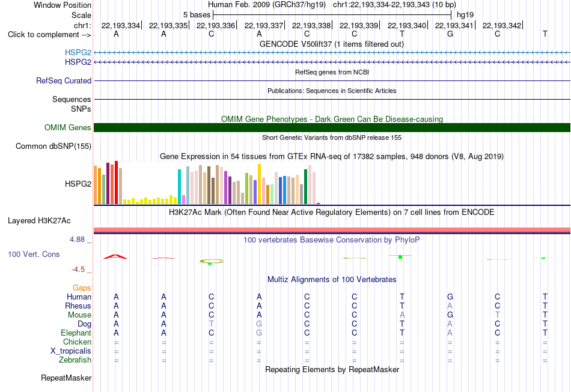Click the light-blue HSPG2 GENCODE transcript label
The height and width of the screenshot is (392, 571).
point(78,52)
